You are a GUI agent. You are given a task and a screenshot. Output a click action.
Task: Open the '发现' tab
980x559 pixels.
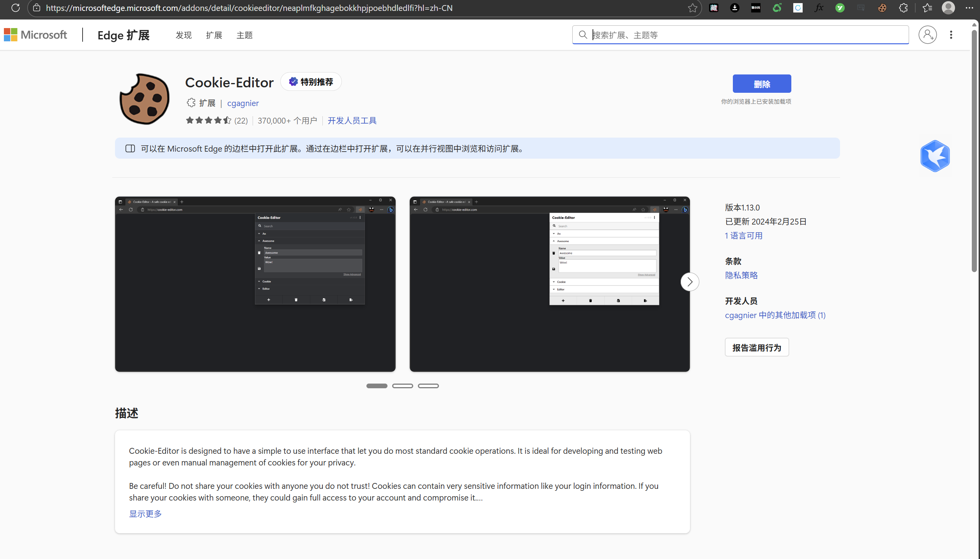(184, 35)
